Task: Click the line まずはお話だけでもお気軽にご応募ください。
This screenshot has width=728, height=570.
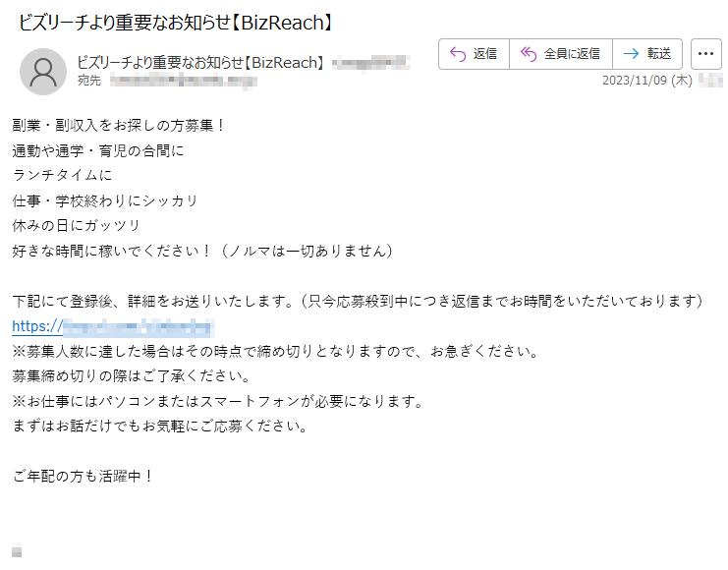Action: [160, 426]
